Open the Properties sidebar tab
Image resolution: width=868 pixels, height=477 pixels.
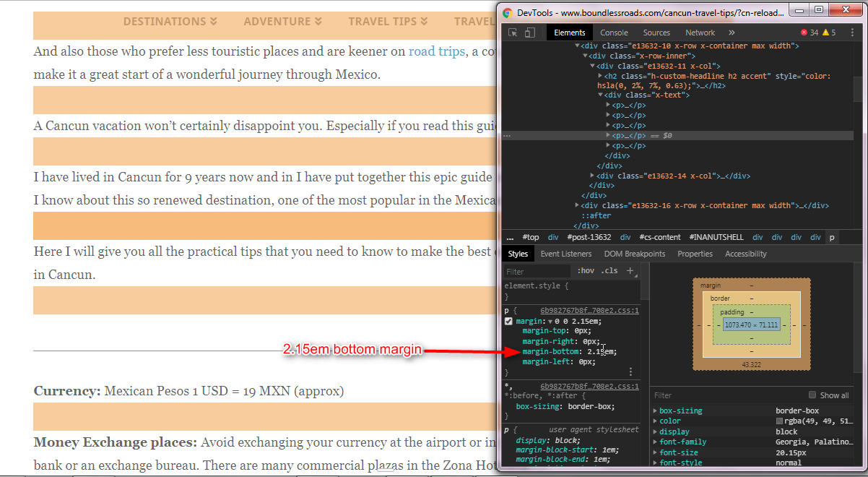point(695,254)
